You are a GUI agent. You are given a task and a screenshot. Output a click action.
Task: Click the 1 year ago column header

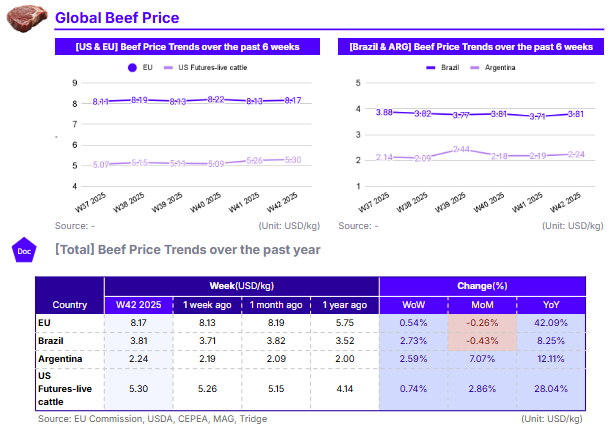pos(344,304)
